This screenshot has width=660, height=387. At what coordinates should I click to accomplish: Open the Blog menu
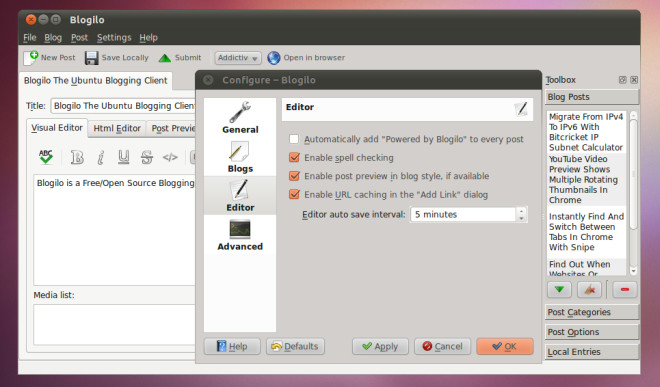[x=53, y=37]
